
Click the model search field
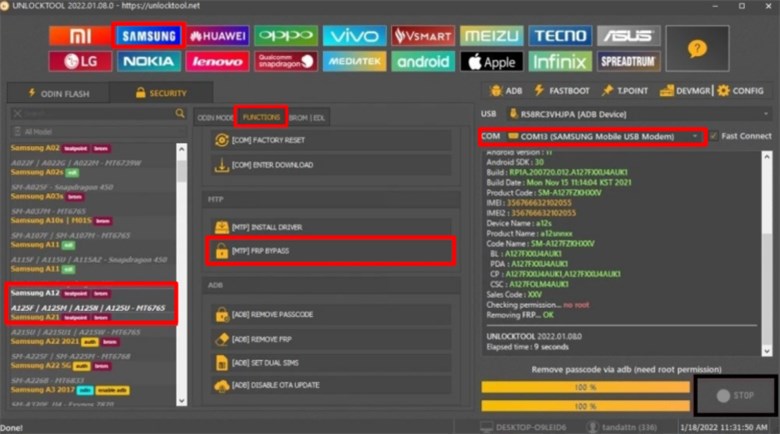98,113
